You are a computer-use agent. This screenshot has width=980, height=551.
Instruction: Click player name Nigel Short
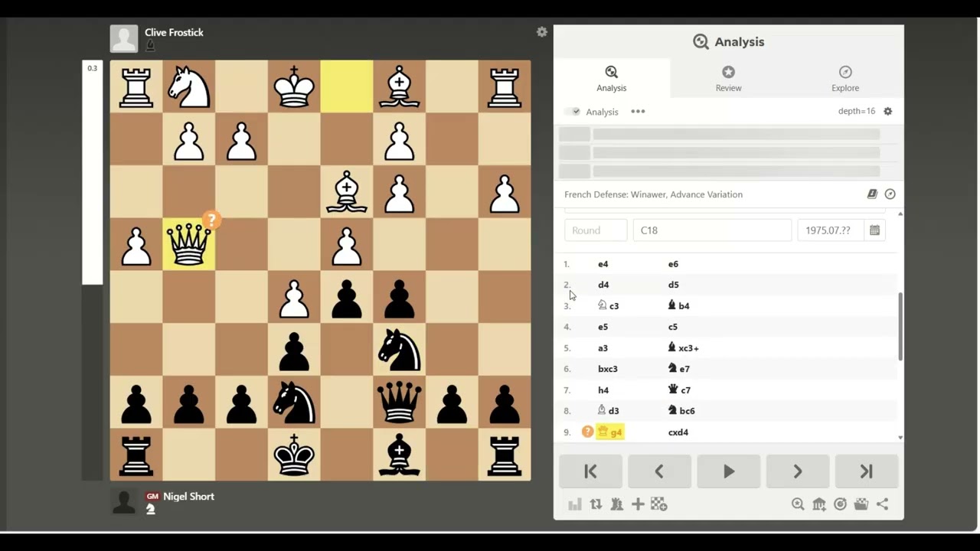click(188, 496)
